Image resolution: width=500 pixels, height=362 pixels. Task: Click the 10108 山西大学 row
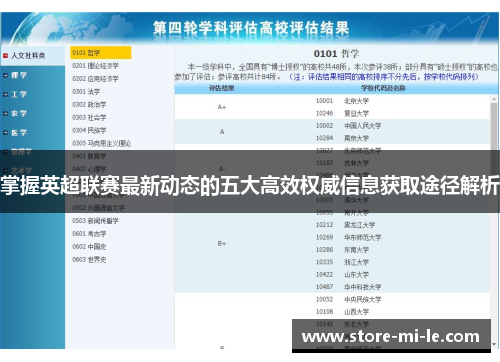coord(342,312)
